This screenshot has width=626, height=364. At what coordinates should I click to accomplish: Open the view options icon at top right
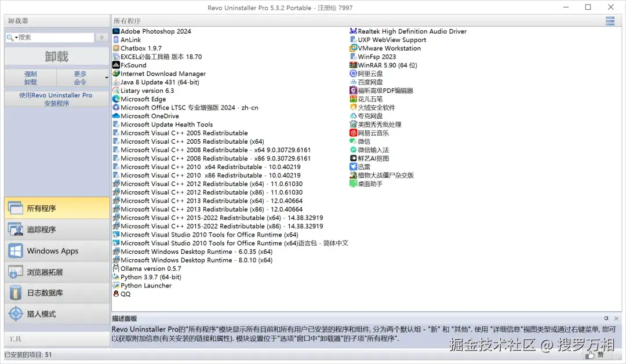(x=610, y=21)
